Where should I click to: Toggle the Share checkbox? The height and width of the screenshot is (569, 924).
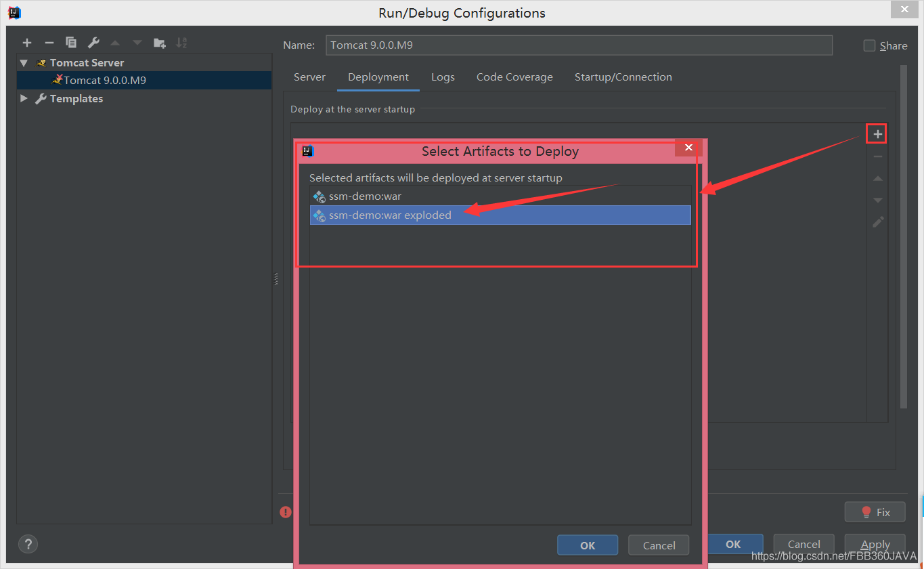point(870,45)
